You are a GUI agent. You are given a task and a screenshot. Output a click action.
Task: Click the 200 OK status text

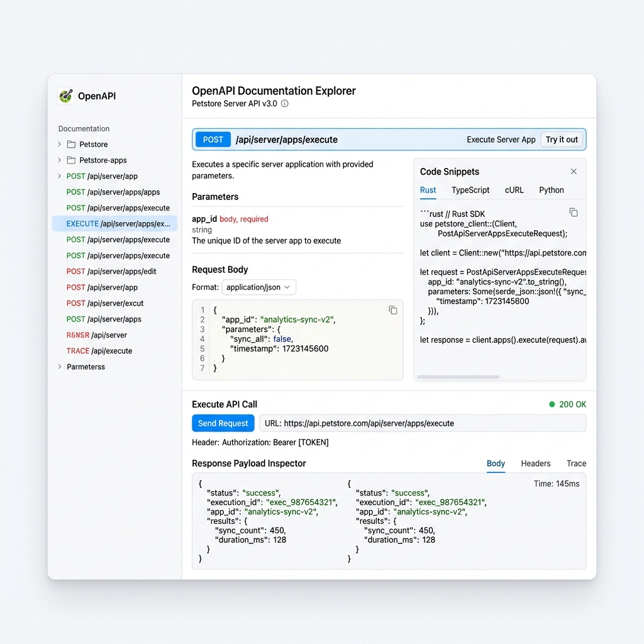572,404
